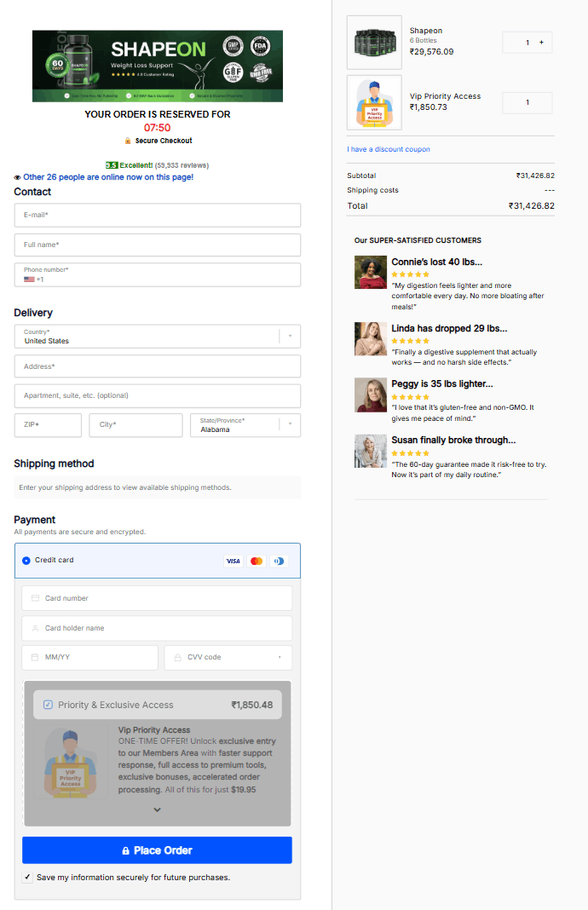588x910 pixels.
Task: Click the US flag in phone field
Action: (x=29, y=279)
